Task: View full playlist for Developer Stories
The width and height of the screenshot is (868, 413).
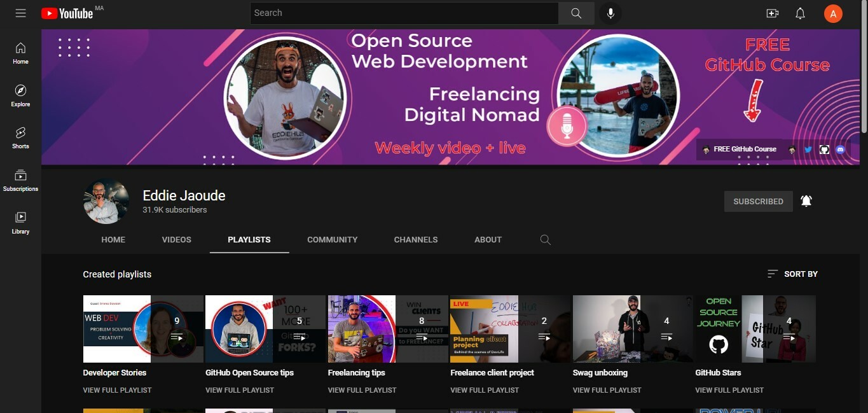Action: click(x=118, y=390)
